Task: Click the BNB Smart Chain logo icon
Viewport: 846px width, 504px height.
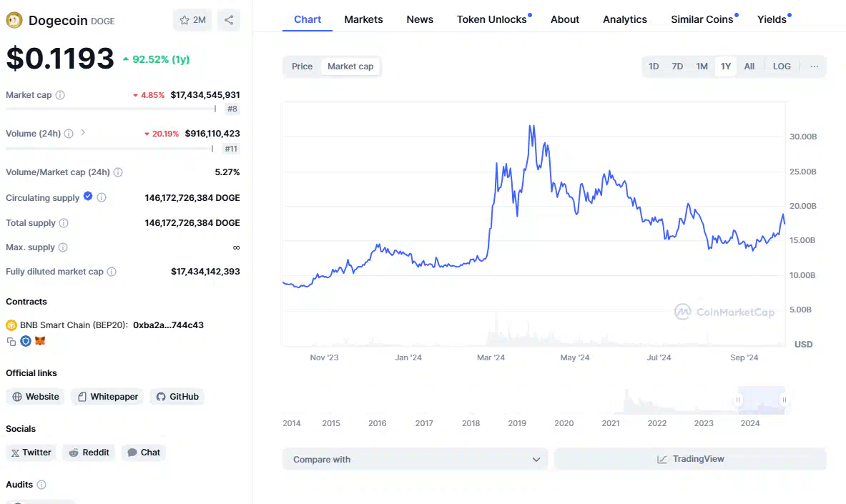Action: [11, 325]
